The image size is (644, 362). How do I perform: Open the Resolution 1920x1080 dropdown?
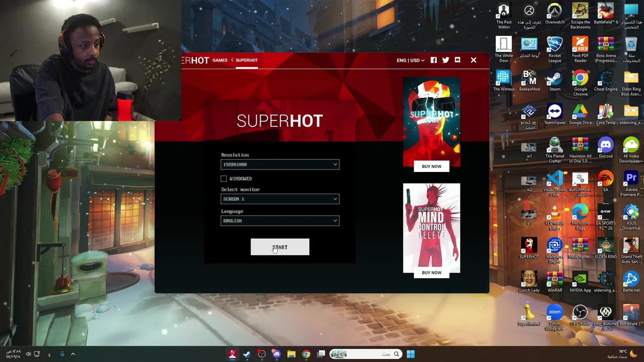(280, 164)
